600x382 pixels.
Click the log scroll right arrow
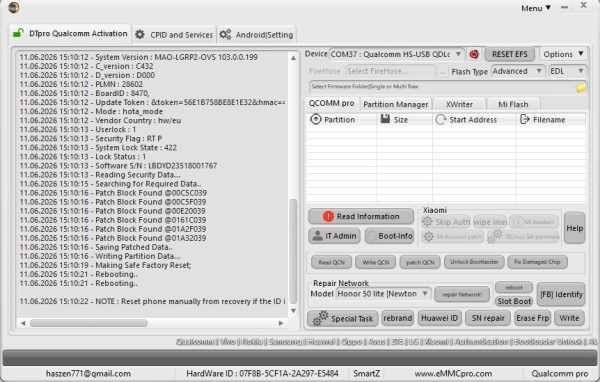[281, 323]
